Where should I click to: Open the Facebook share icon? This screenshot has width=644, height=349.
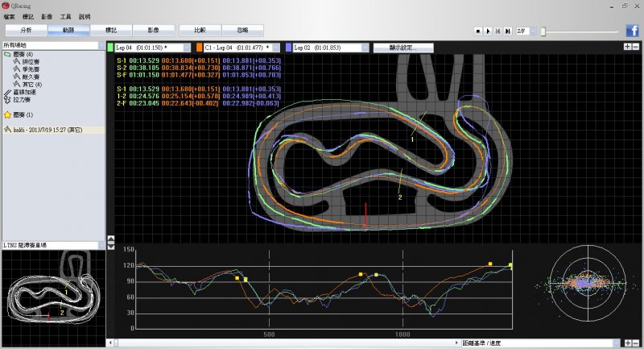pos(632,31)
